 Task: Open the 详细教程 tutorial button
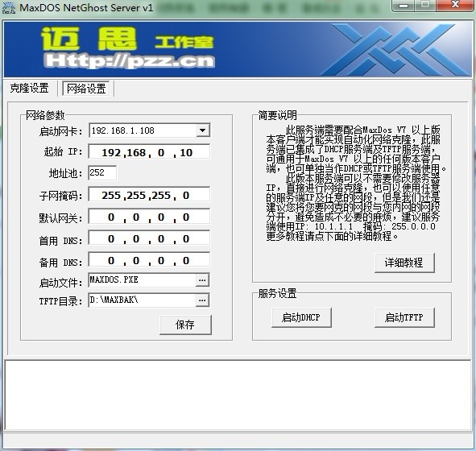coord(404,263)
